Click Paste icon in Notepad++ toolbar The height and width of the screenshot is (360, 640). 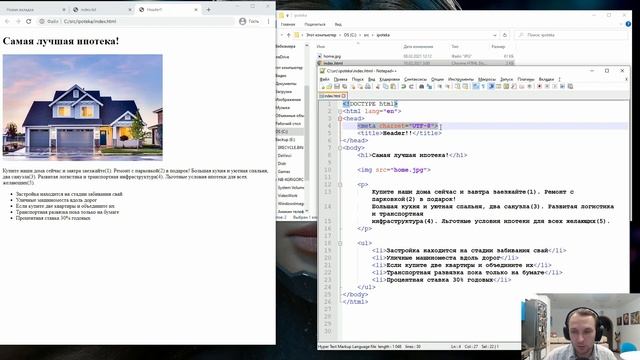pyautogui.click(x=393, y=87)
